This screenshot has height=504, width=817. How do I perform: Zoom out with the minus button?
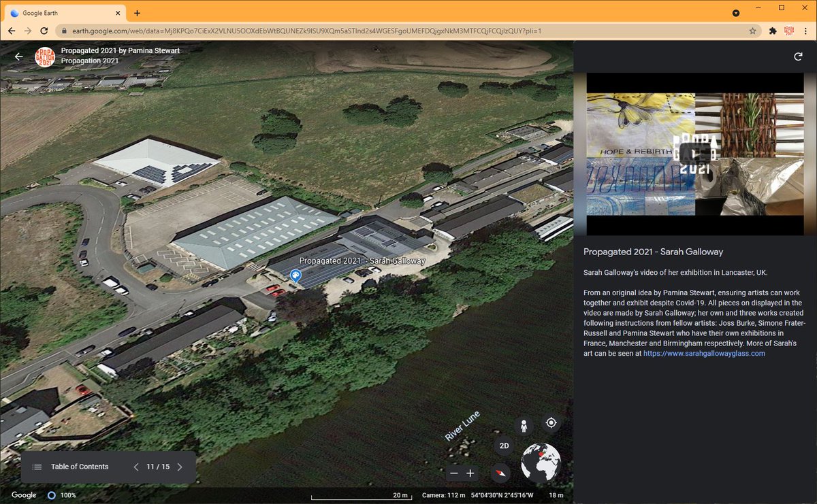tap(454, 473)
